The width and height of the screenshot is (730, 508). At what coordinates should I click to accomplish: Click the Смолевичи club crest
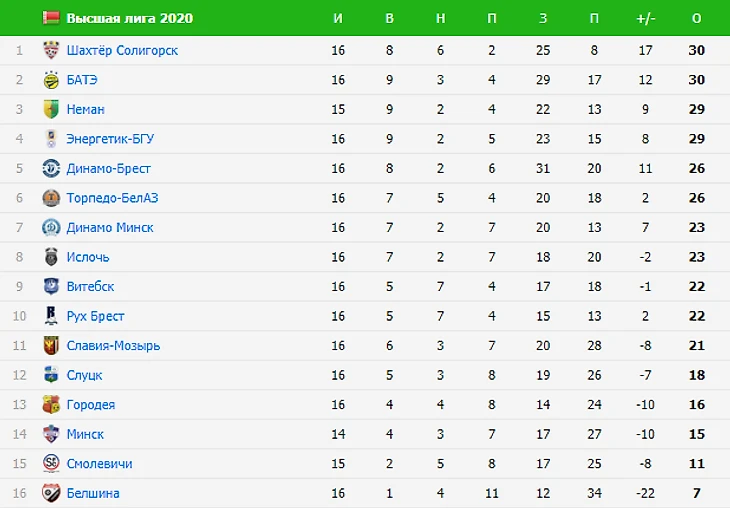pyautogui.click(x=51, y=464)
